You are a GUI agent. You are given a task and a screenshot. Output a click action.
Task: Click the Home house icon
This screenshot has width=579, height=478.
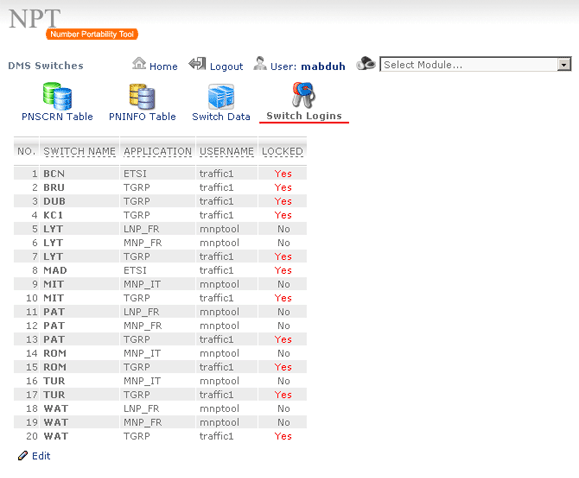coord(139,64)
